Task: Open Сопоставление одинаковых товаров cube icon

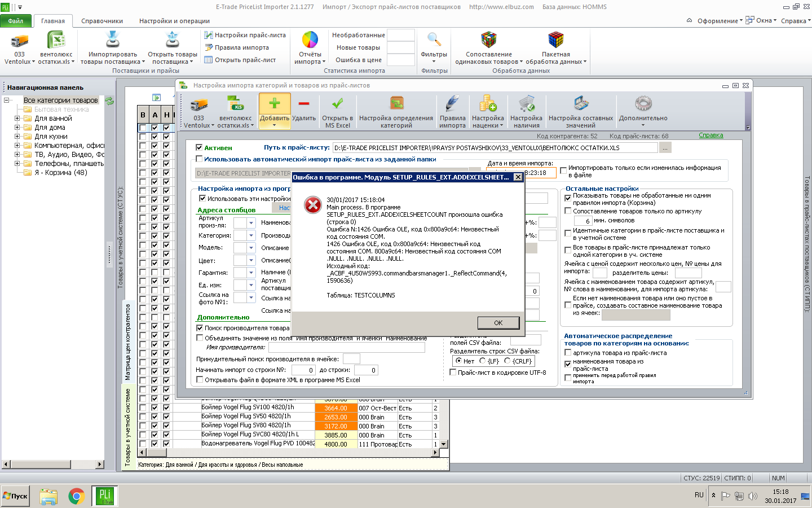Action: point(489,40)
